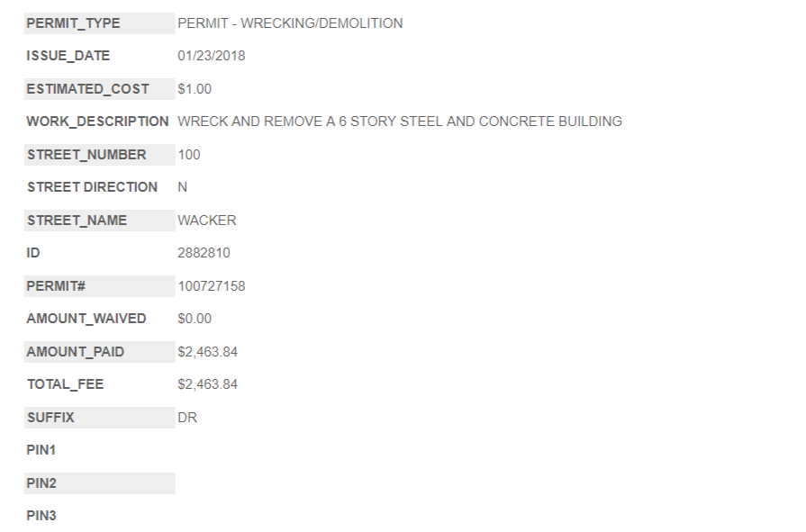Viewport: 806px width, 532px height.
Task: Click the STREET DIRECTION label
Action: point(92,187)
